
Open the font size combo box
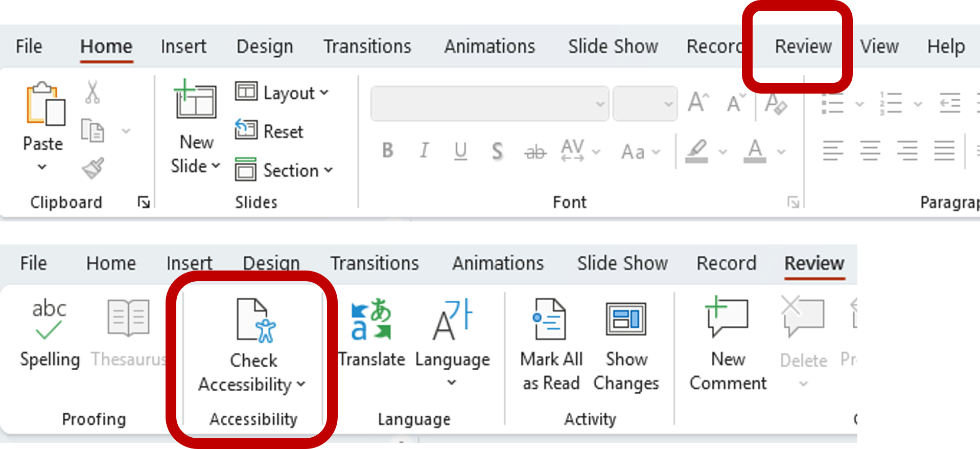(645, 104)
